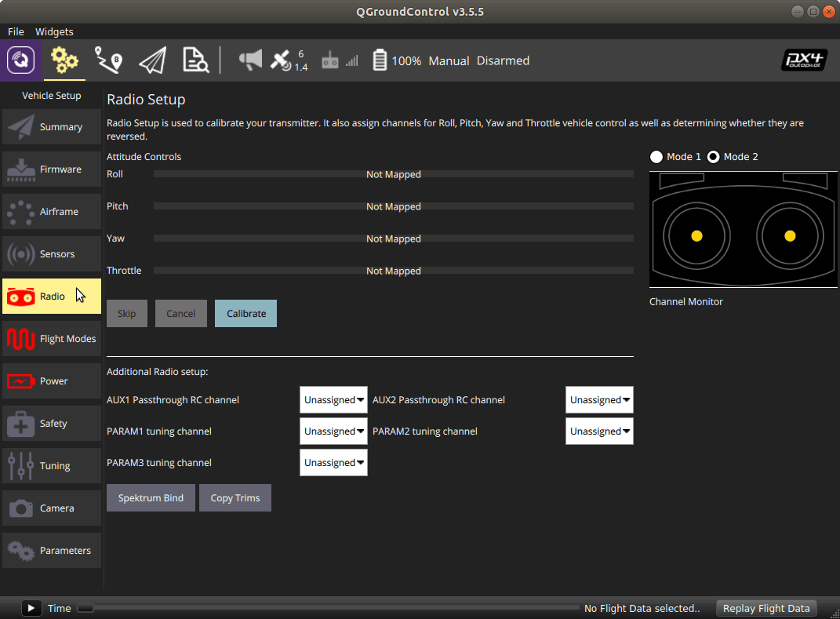840x619 pixels.
Task: Click the Cancel button
Action: 181,314
